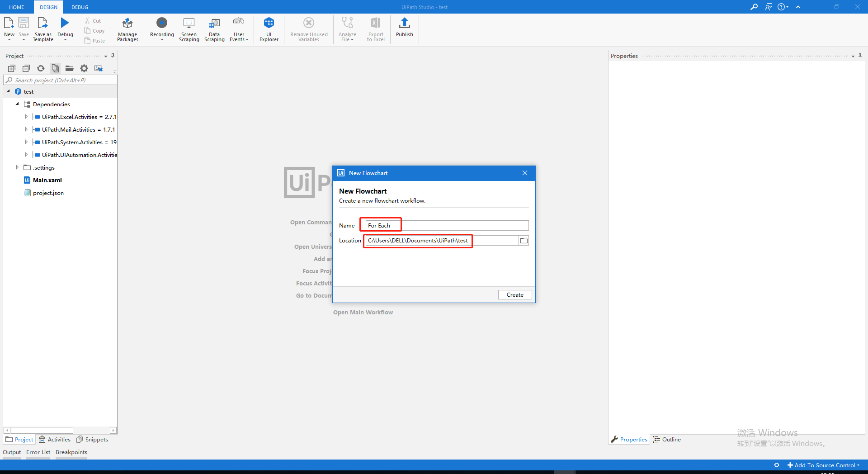Open UI Explorer
Screen dimensions: 868x474
click(x=269, y=29)
